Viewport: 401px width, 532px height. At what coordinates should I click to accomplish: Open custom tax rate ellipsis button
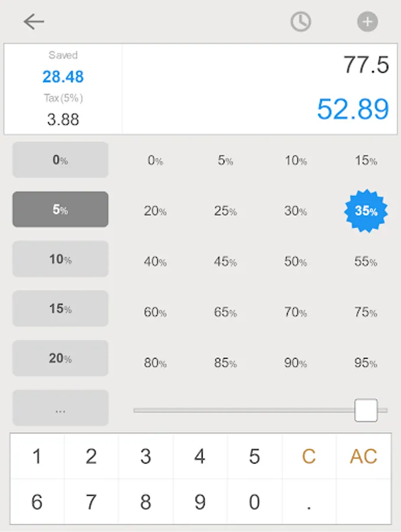pos(60,408)
